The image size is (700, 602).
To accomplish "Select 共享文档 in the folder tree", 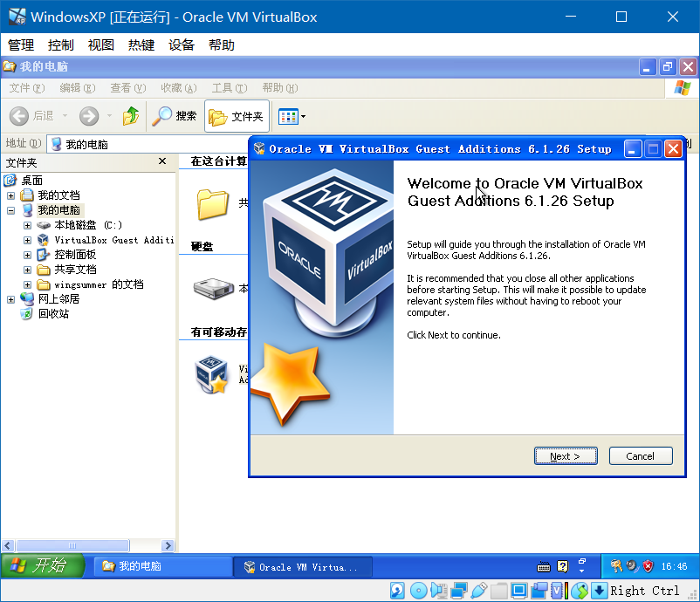I will coord(75,270).
